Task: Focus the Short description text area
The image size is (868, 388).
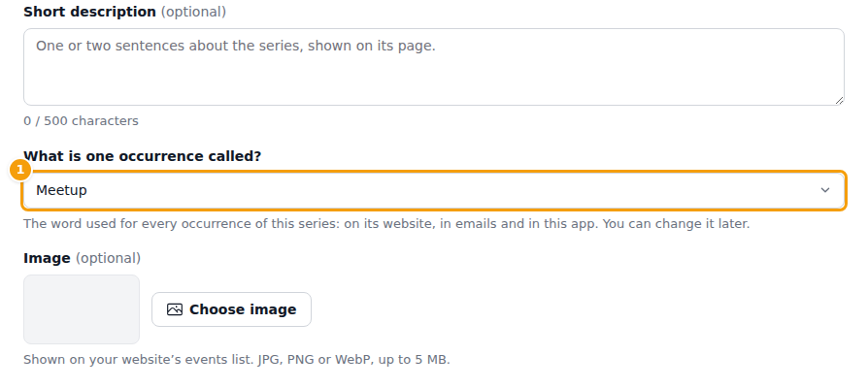Action: [434, 67]
